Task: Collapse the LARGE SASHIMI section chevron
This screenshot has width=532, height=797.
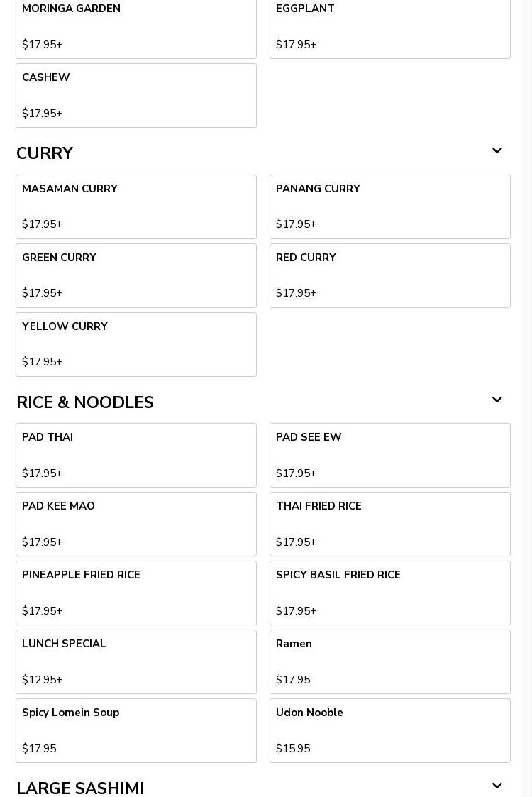Action: click(497, 786)
